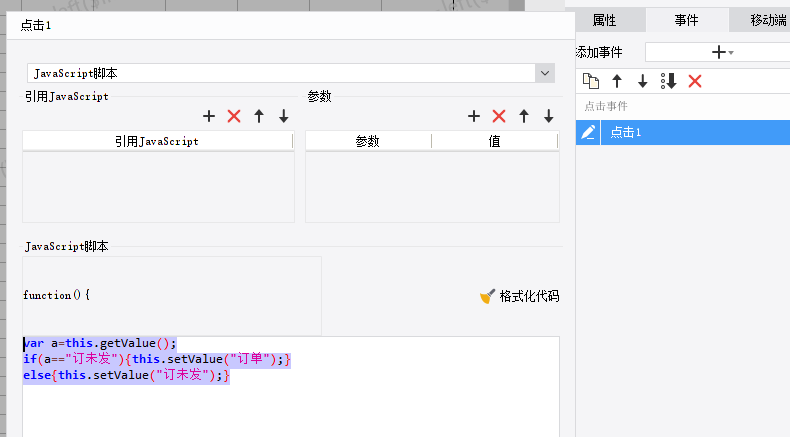The height and width of the screenshot is (437, 790).
Task: Move event up in events panel
Action: click(617, 81)
